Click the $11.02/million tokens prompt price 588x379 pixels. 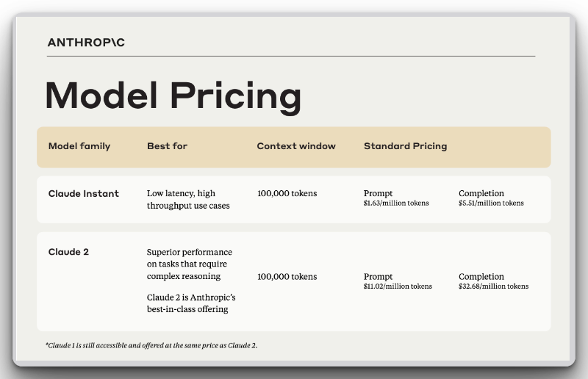[398, 286]
